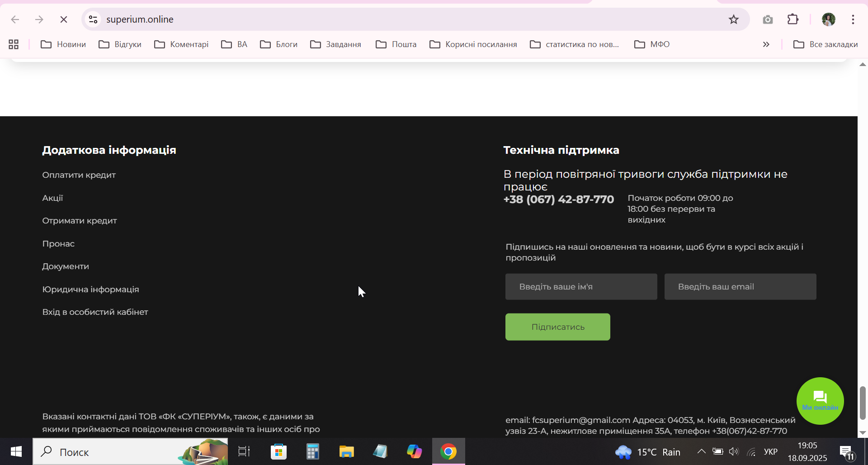Click the browser back arrow
The height and width of the screenshot is (465, 868).
click(15, 19)
